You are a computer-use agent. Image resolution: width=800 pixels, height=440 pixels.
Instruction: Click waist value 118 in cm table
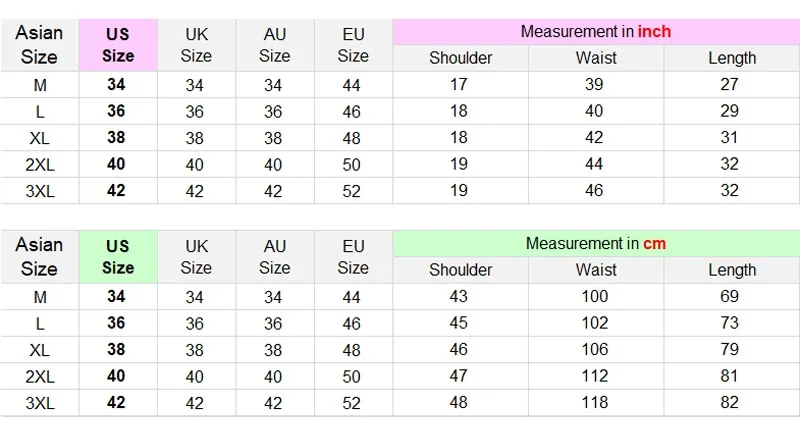click(596, 402)
